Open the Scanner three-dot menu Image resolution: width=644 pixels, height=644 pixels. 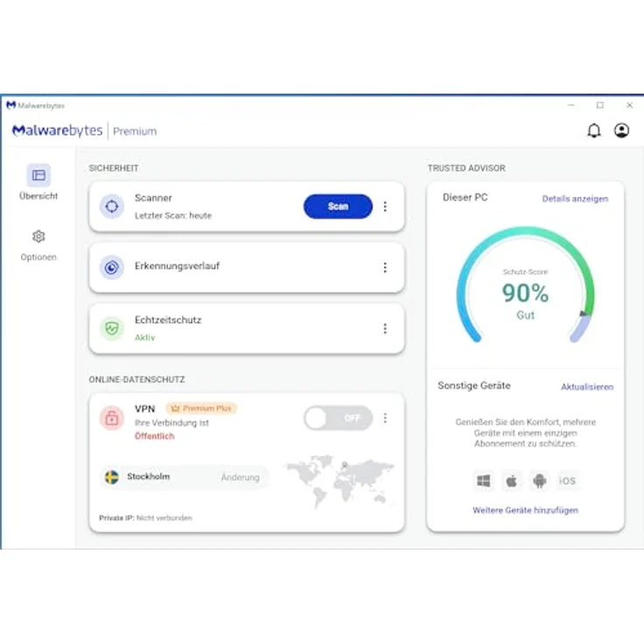click(x=385, y=206)
